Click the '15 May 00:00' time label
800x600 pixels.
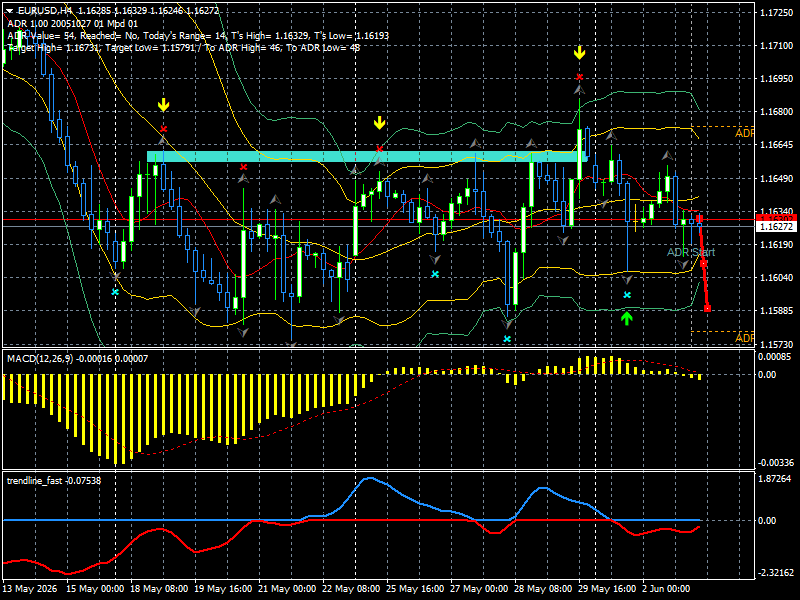[x=95, y=589]
